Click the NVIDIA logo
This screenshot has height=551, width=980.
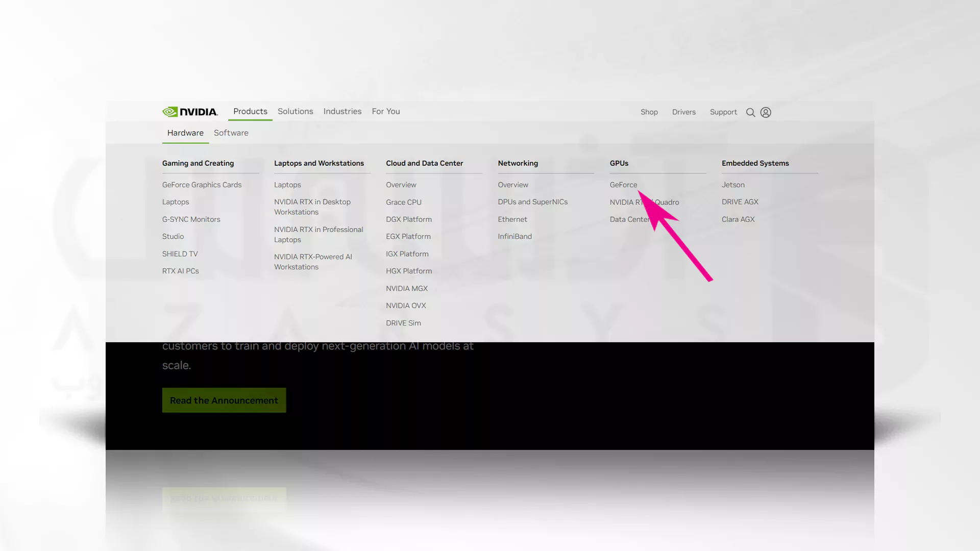pyautogui.click(x=190, y=112)
